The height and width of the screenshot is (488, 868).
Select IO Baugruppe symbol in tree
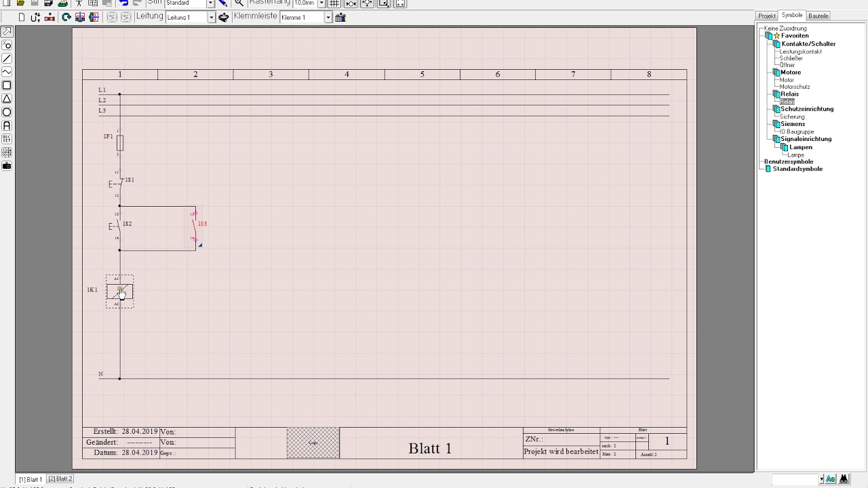click(797, 131)
